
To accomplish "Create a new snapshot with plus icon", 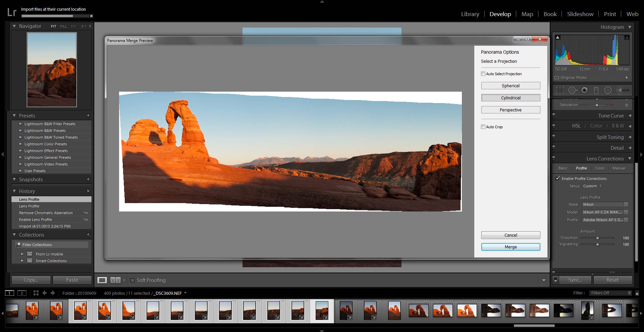I will pyautogui.click(x=88, y=179).
